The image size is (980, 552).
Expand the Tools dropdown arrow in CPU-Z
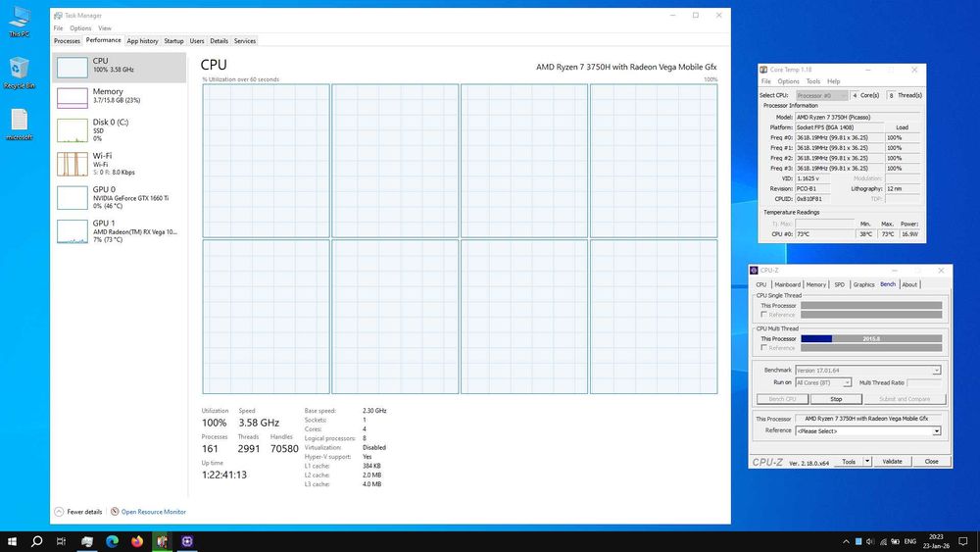pos(867,462)
